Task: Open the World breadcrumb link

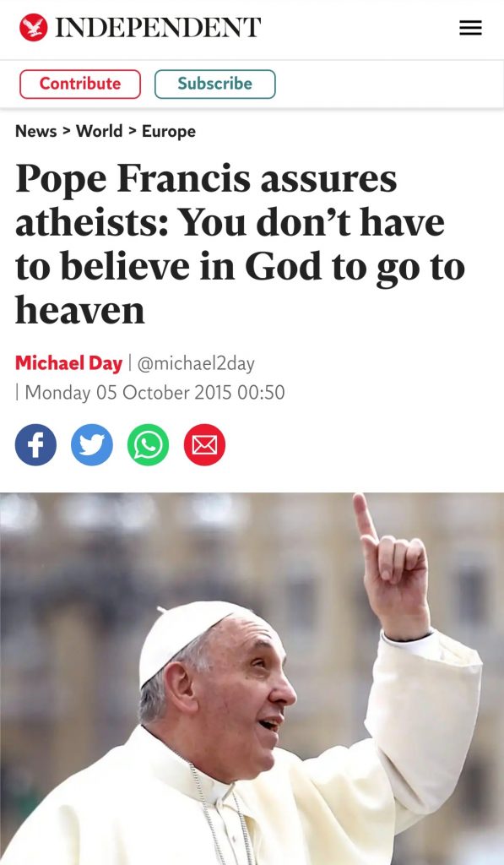Action: (100, 131)
